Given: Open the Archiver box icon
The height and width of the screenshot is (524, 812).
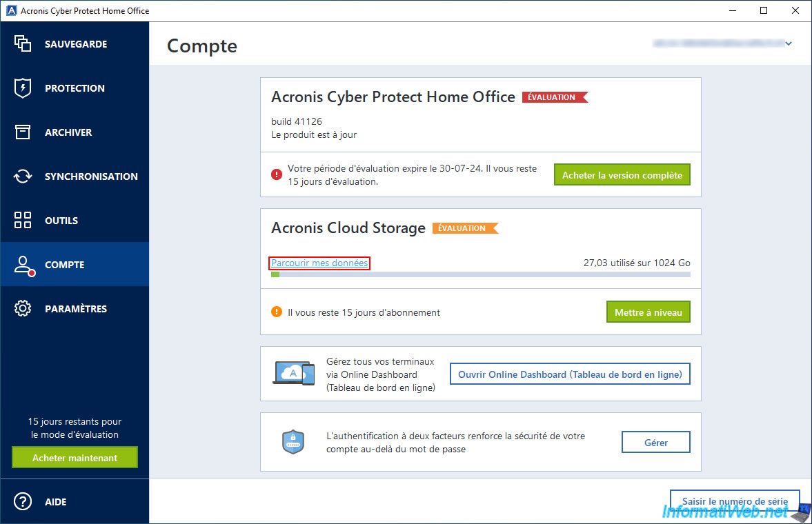Looking at the screenshot, I should tap(23, 132).
